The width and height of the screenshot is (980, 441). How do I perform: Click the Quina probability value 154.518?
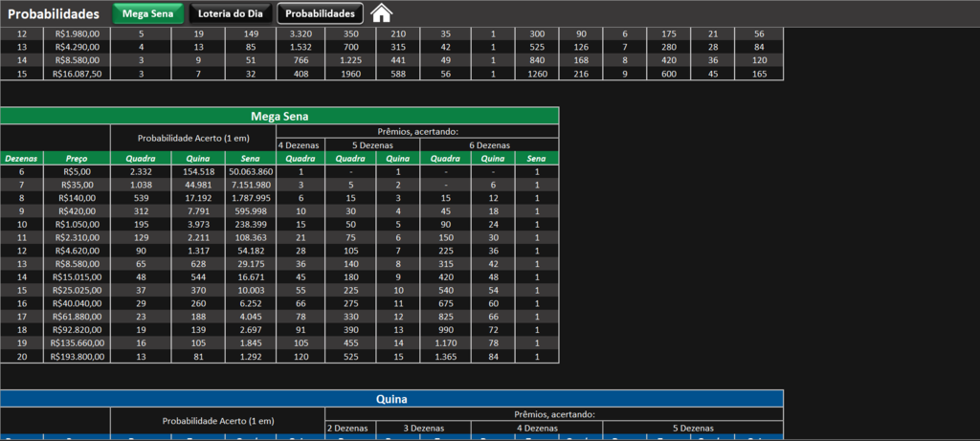click(x=198, y=172)
